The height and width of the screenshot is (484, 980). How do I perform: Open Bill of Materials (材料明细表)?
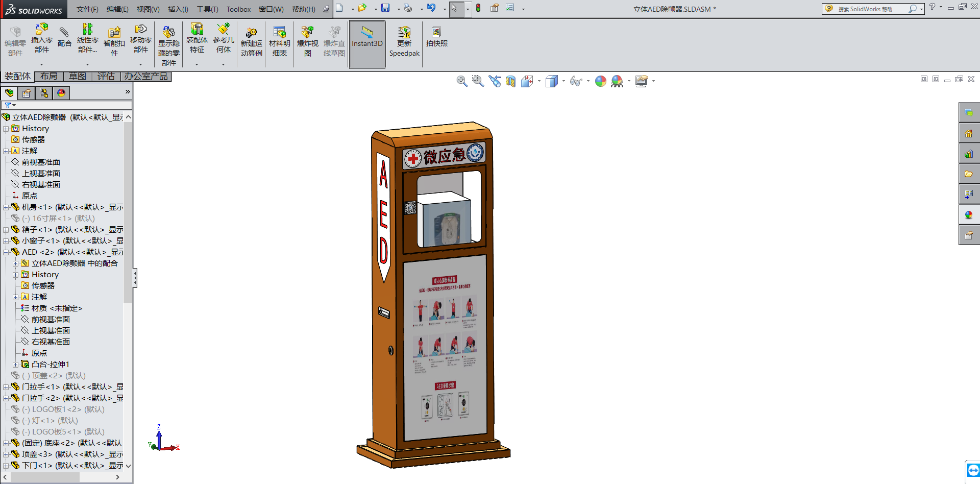coord(280,42)
